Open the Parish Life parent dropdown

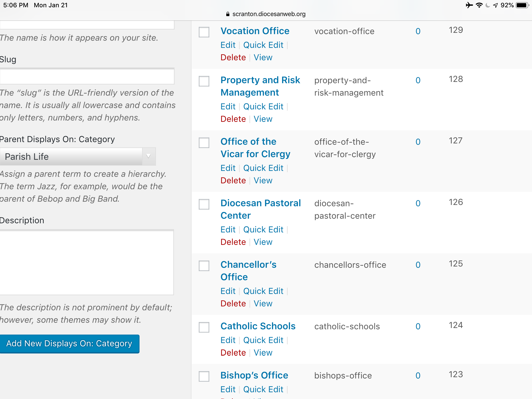pos(78,157)
